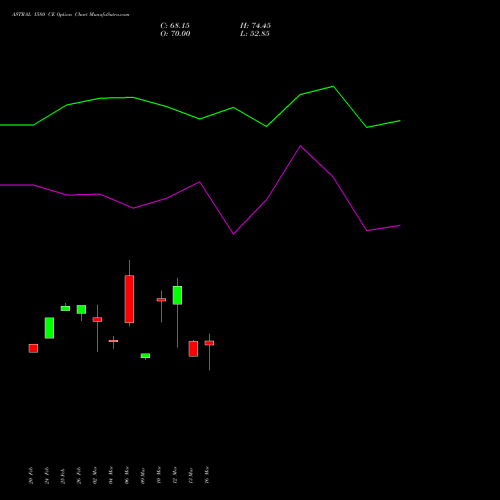Image resolution: width=500 pixels, height=500 pixels.
Task: Click the small green candle above 25 Feb
Action: (x=65, y=309)
